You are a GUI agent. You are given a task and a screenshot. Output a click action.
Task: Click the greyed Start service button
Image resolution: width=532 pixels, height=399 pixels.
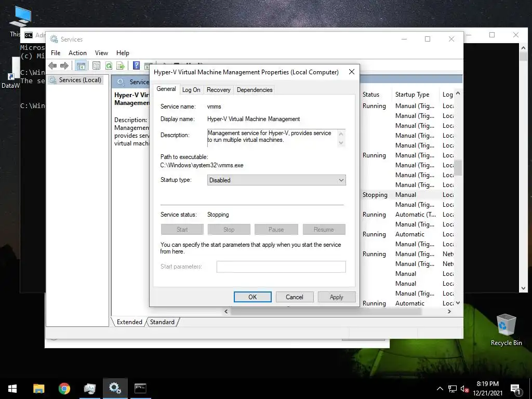[182, 229]
